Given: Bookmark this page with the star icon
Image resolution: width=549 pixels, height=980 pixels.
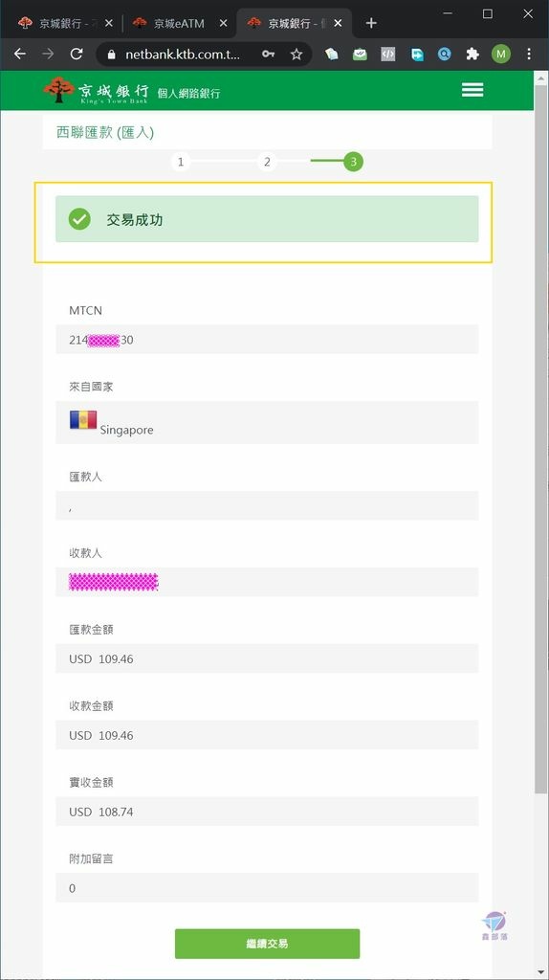Looking at the screenshot, I should pyautogui.click(x=296, y=55).
